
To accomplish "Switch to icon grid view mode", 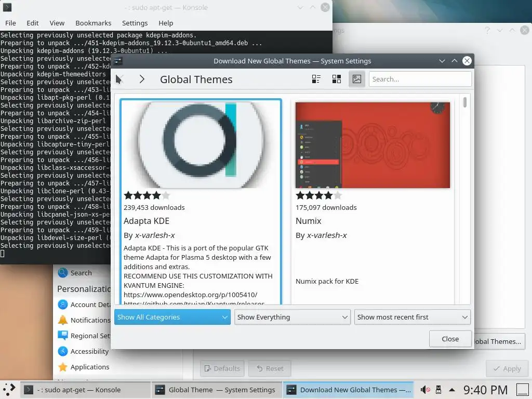I will point(337,79).
